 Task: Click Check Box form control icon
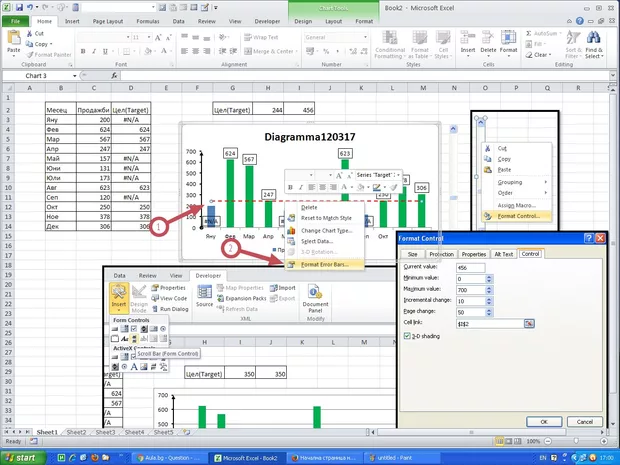click(x=134, y=329)
